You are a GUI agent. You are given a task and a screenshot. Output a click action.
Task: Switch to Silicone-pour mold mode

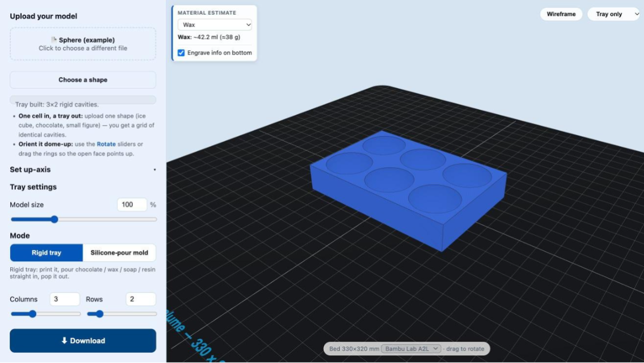[x=119, y=253]
